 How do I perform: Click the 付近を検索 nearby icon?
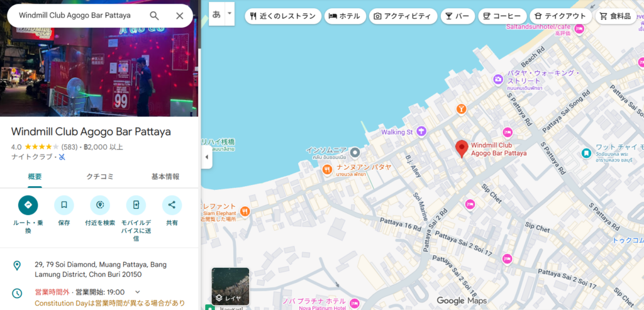[99, 205]
